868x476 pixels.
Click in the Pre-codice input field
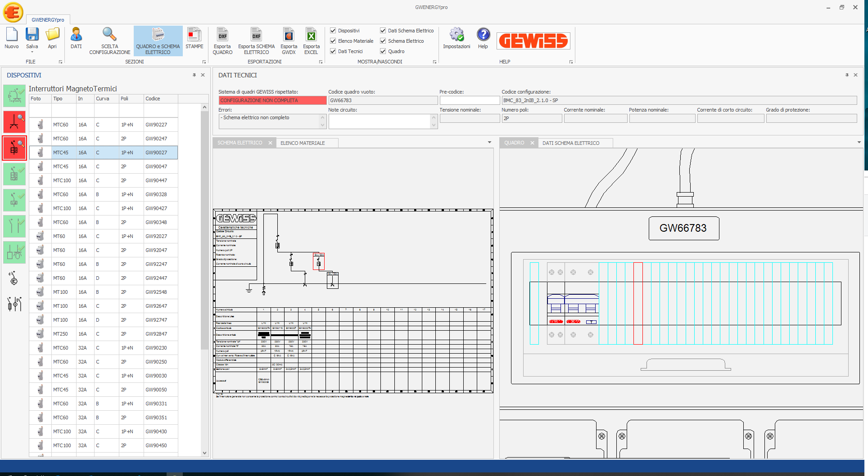[470, 100]
